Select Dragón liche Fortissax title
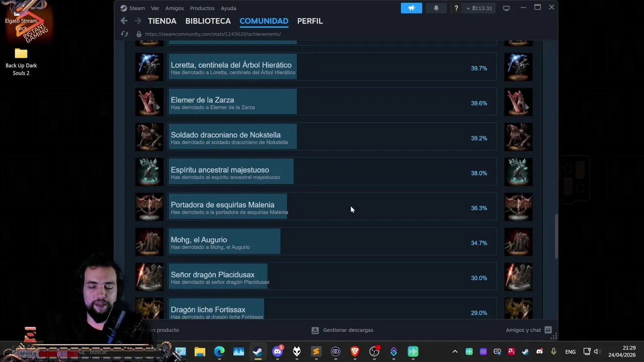Image resolution: width=644 pixels, height=362 pixels. click(x=208, y=310)
